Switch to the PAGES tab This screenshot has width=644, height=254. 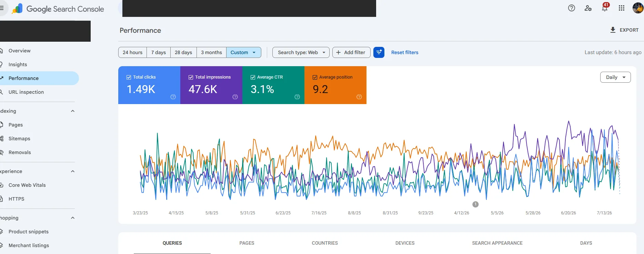coord(247,243)
